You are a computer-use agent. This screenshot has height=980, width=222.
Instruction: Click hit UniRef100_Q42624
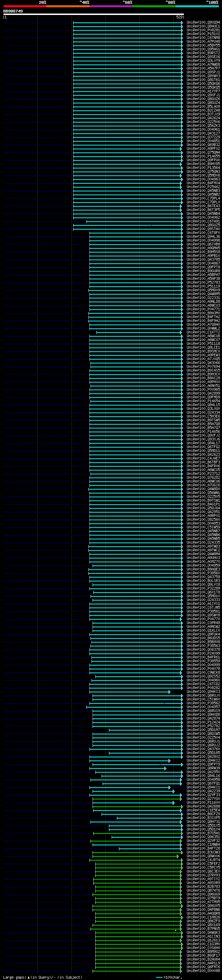point(203,118)
